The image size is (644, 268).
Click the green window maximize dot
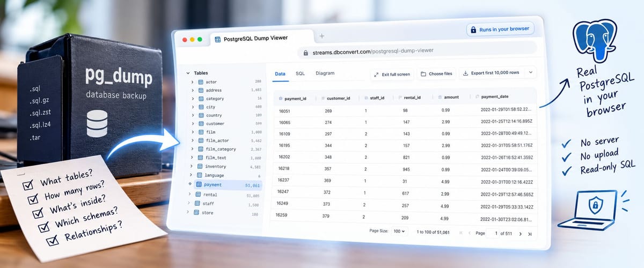(200, 40)
